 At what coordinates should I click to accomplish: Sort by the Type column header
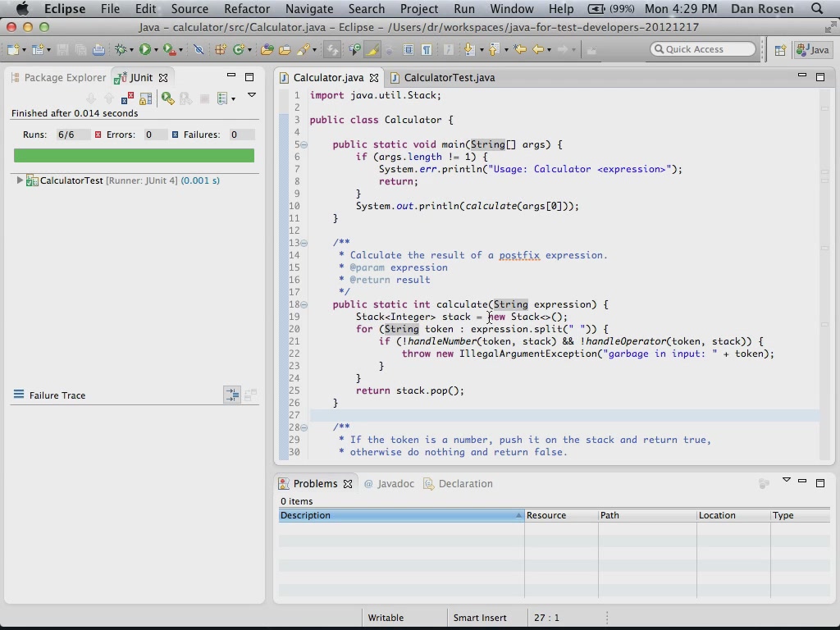pos(801,515)
